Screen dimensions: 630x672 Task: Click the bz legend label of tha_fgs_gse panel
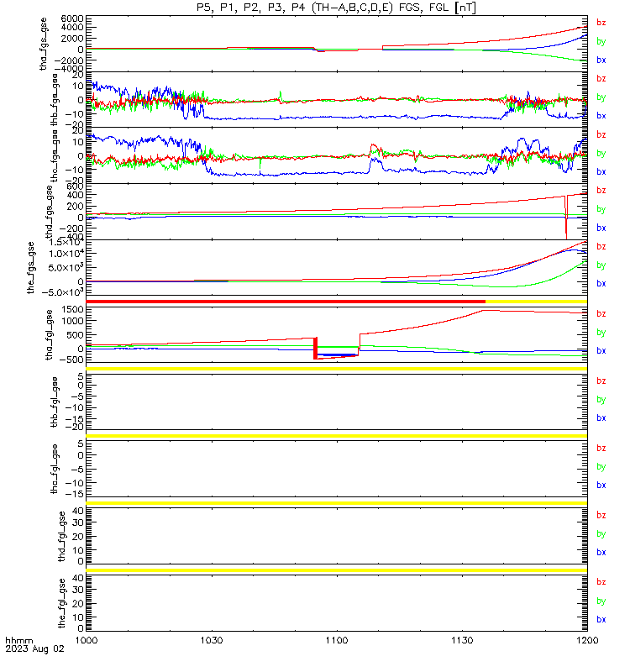coord(601,23)
